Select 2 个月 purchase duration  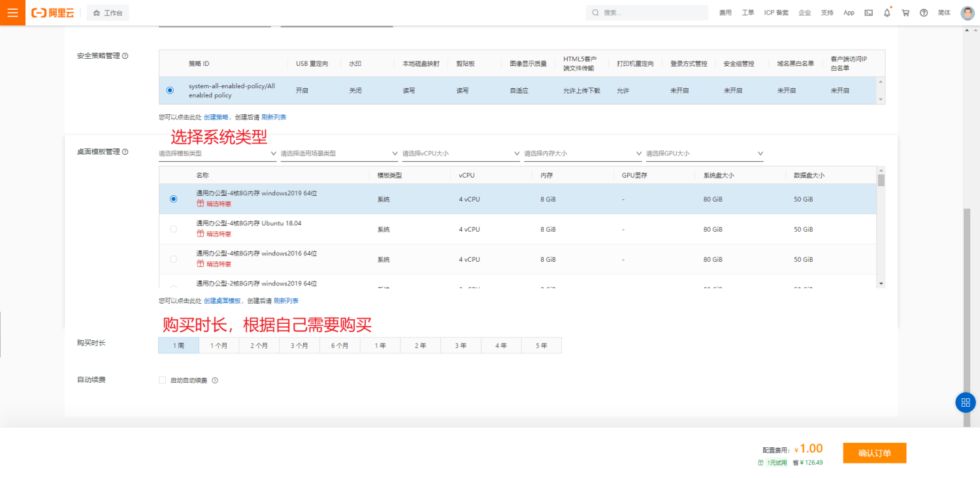click(x=259, y=345)
